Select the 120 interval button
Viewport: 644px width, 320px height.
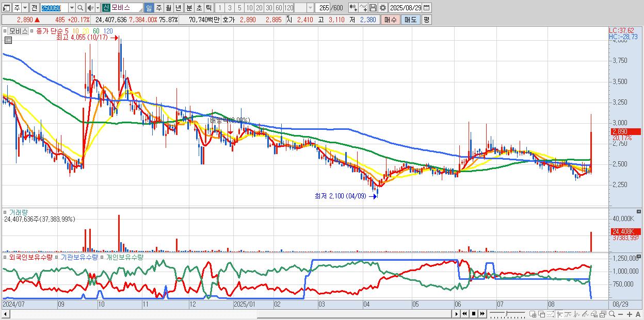click(288, 8)
